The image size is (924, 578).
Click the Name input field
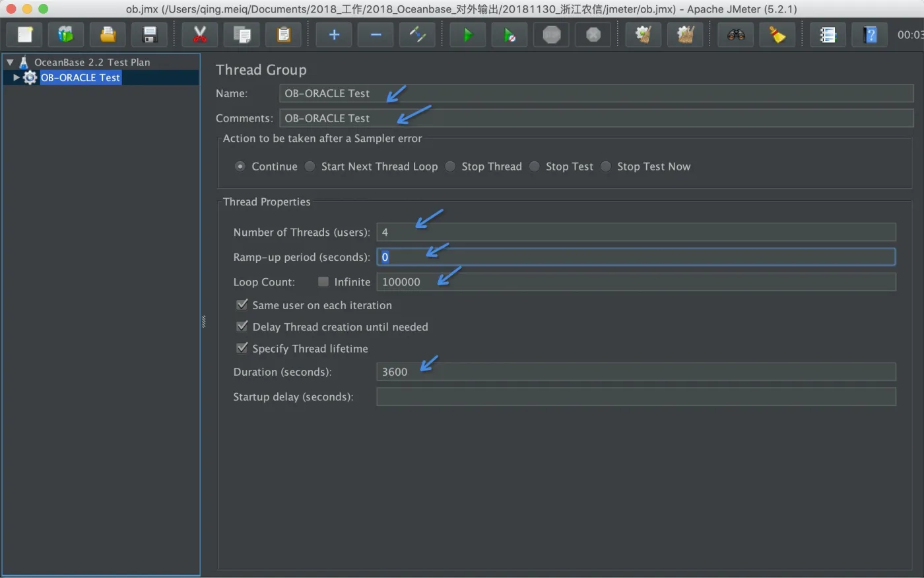coord(597,93)
